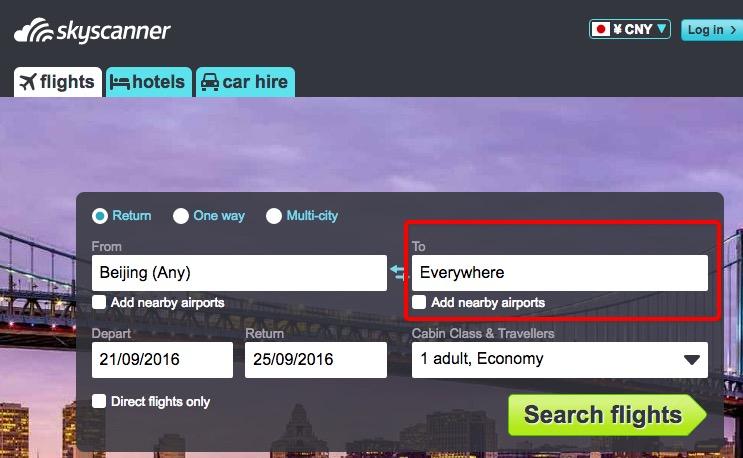Click the flag icon in currency selector
This screenshot has height=458, width=743.
[x=601, y=29]
